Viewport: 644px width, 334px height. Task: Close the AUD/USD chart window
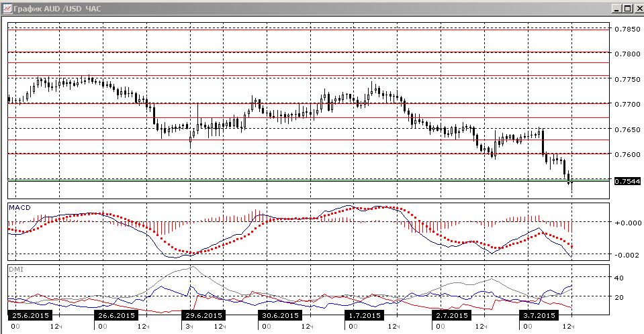638,8
